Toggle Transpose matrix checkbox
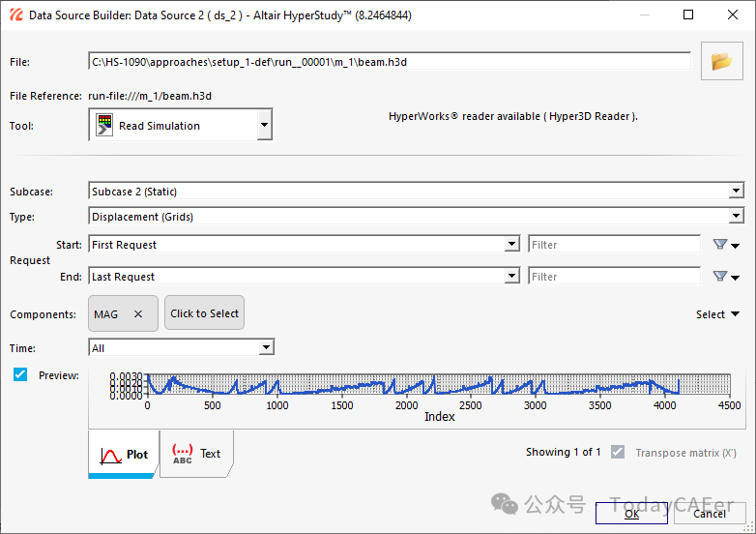Image resolution: width=756 pixels, height=534 pixels. pos(618,452)
